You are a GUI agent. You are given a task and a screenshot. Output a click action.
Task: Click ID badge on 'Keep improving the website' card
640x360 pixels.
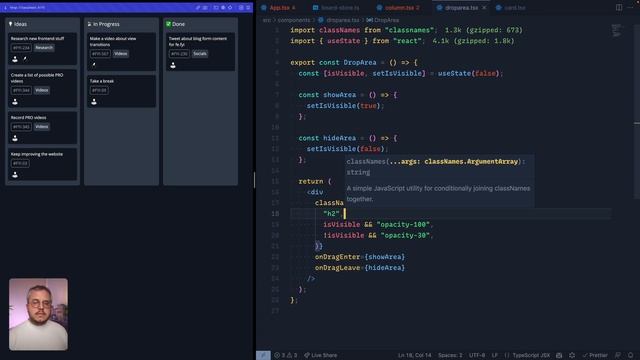point(20,163)
